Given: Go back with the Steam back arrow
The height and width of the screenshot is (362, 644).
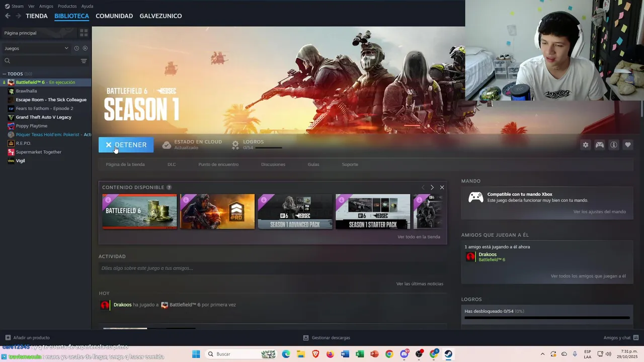Looking at the screenshot, I should 8,16.
